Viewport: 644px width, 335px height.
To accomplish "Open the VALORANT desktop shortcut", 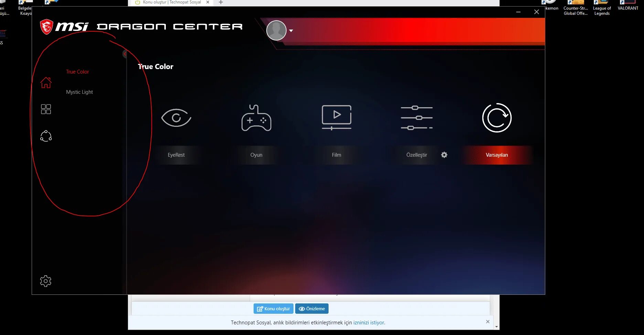I will 628,6.
